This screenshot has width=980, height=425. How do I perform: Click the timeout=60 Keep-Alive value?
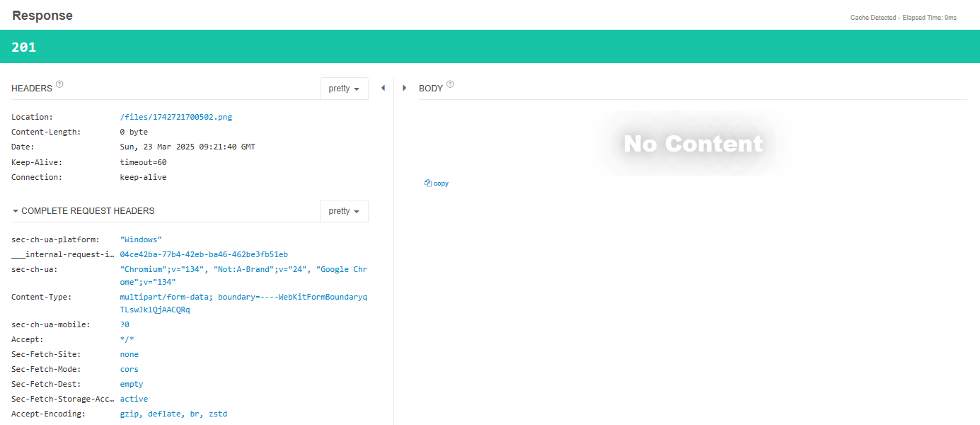pos(143,162)
